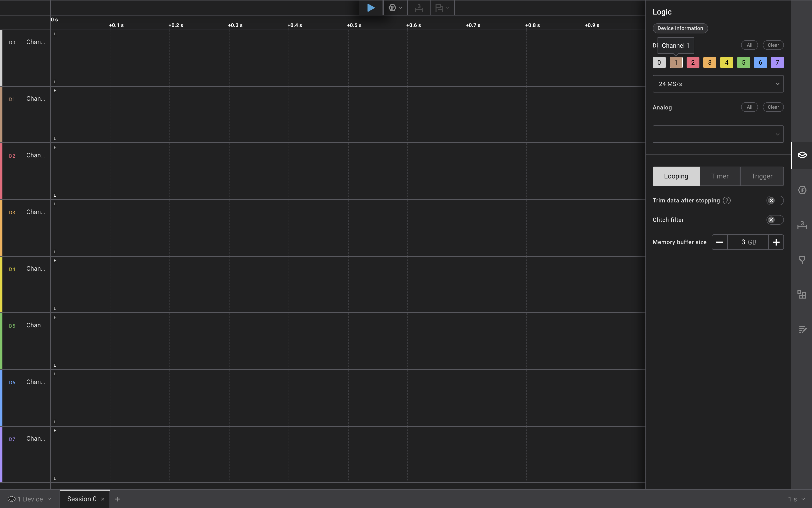Increase memory buffer size with the plus button
This screenshot has width=812, height=508.
pyautogui.click(x=776, y=242)
